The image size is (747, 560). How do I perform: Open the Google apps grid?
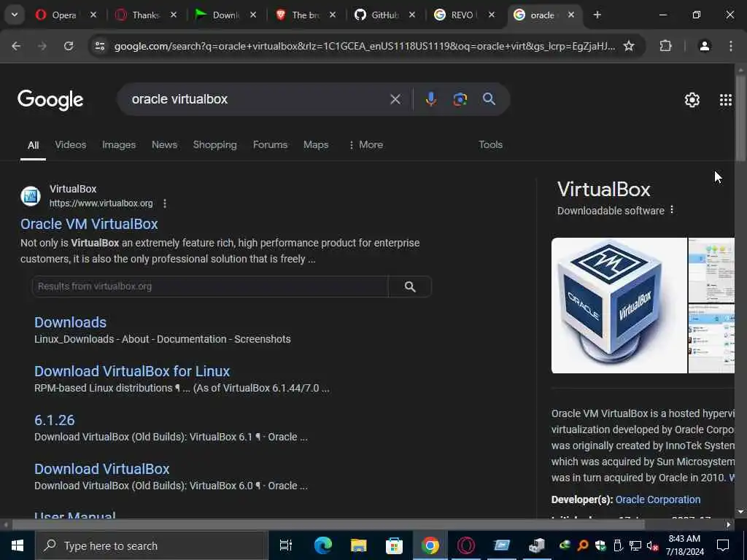coord(726,99)
